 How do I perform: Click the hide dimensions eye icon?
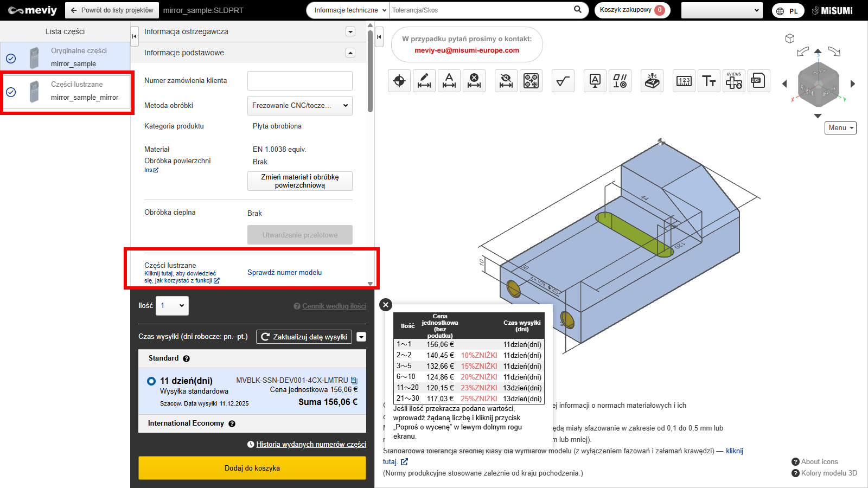click(506, 81)
